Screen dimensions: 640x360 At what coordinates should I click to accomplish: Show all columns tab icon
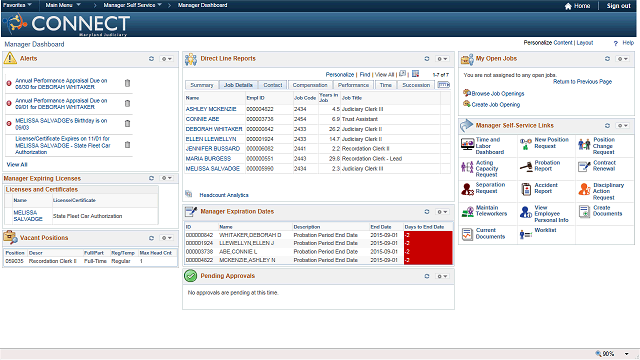tap(444, 84)
